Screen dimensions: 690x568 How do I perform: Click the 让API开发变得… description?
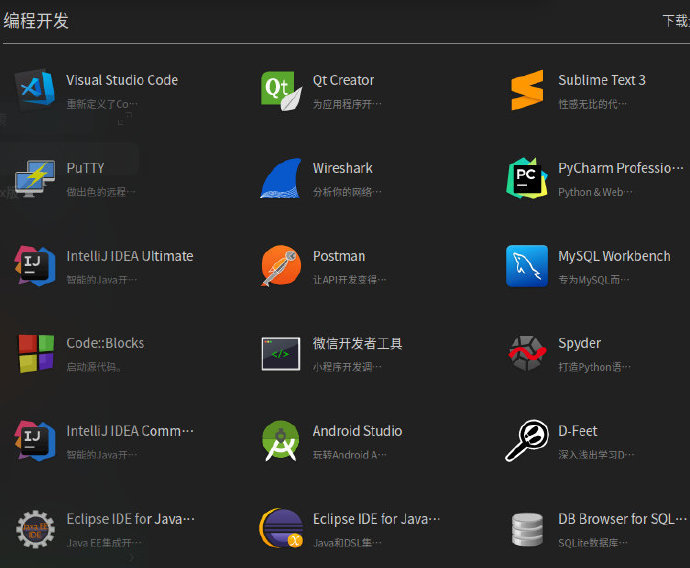pyautogui.click(x=349, y=280)
